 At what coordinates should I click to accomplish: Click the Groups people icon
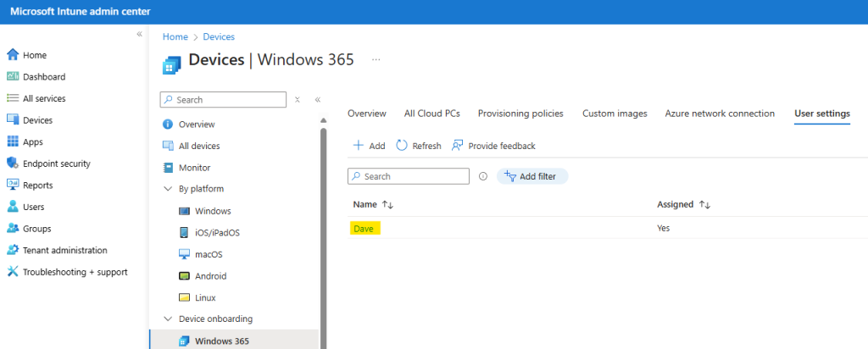13,229
